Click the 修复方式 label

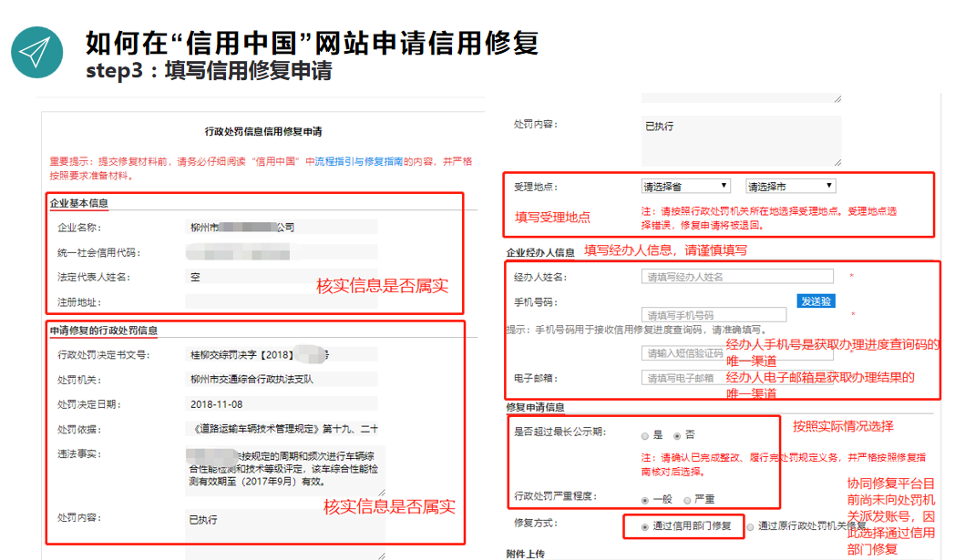tap(535, 523)
